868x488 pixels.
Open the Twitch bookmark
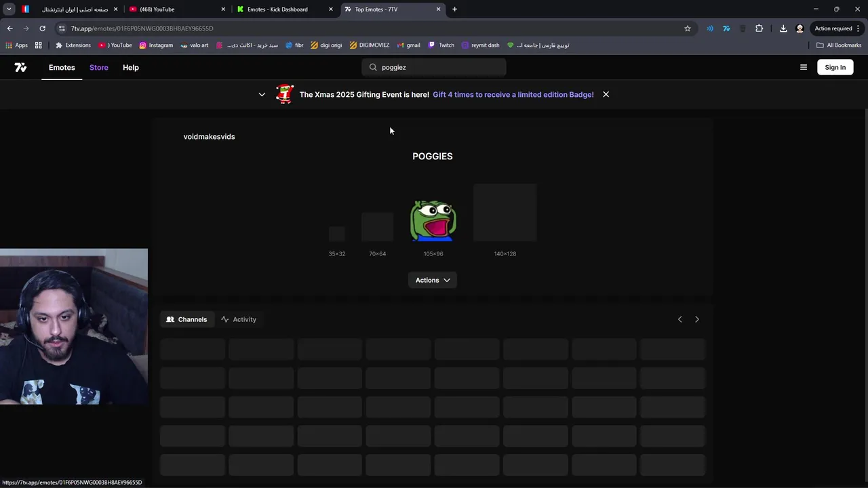coord(441,45)
